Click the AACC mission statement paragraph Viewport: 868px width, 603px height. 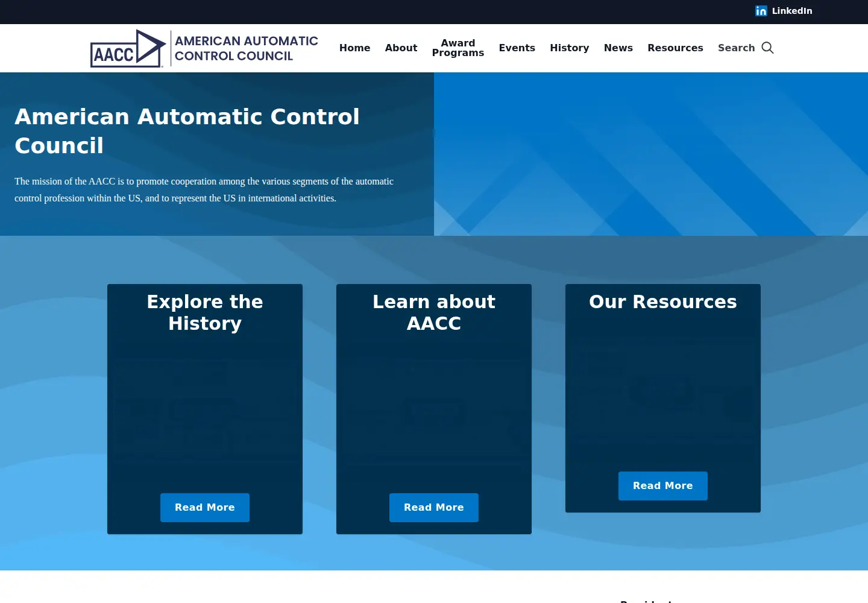pyautogui.click(x=204, y=189)
